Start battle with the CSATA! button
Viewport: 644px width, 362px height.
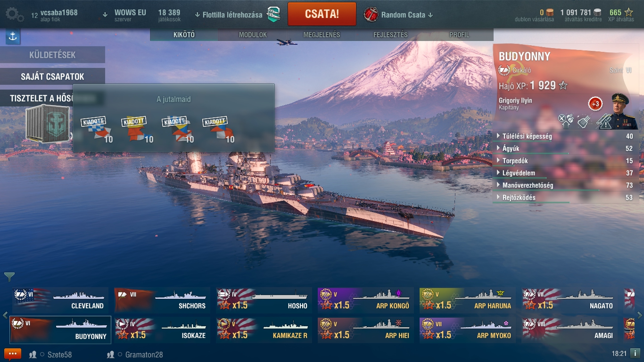click(322, 14)
